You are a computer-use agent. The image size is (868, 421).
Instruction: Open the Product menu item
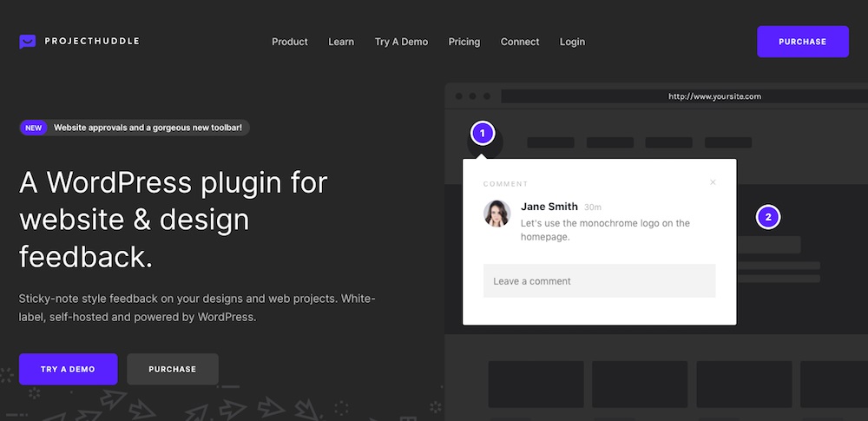click(x=289, y=42)
